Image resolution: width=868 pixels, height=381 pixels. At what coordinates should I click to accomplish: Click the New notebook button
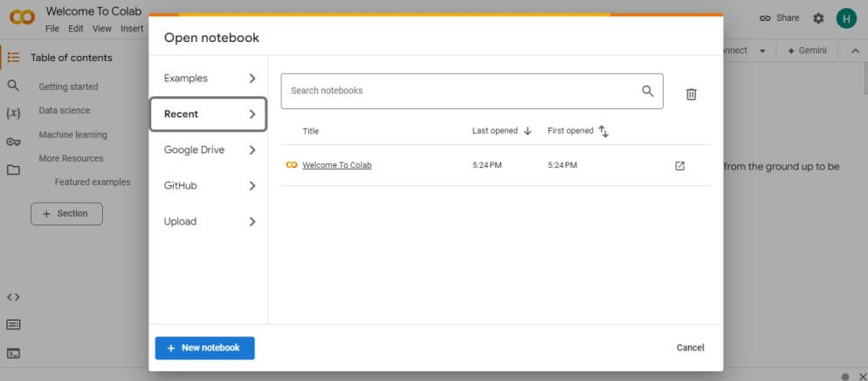point(204,348)
